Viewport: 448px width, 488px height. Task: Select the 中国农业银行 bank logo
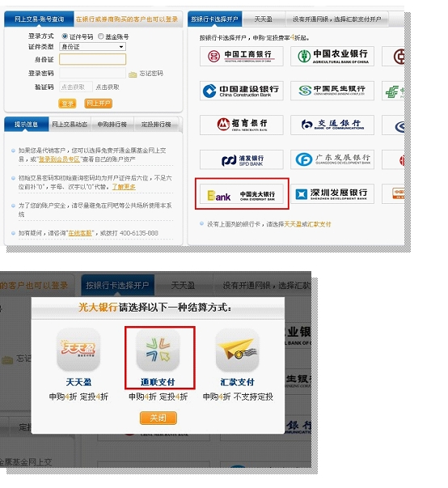(332, 56)
